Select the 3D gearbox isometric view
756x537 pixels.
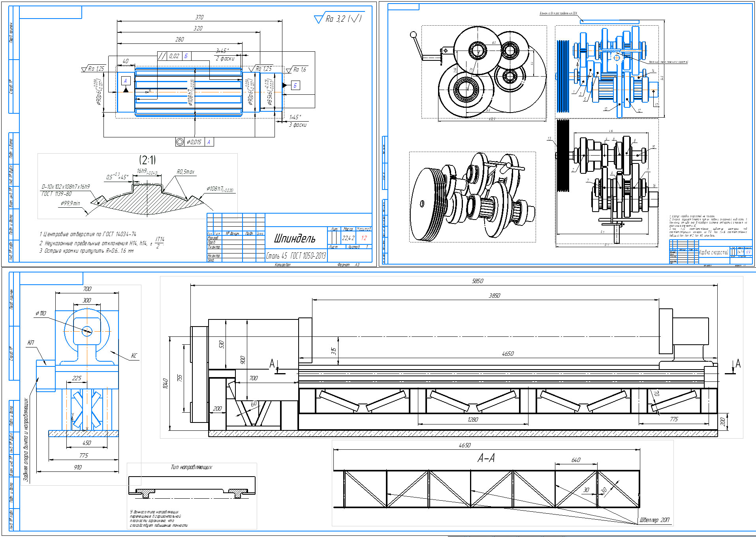(x=472, y=197)
